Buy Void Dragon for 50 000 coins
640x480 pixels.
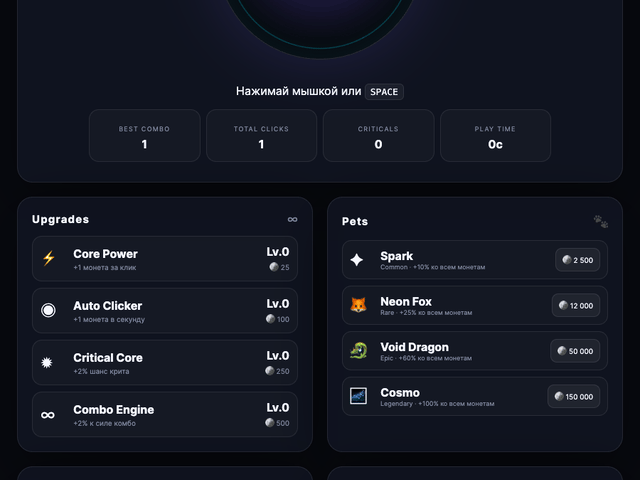(x=575, y=351)
